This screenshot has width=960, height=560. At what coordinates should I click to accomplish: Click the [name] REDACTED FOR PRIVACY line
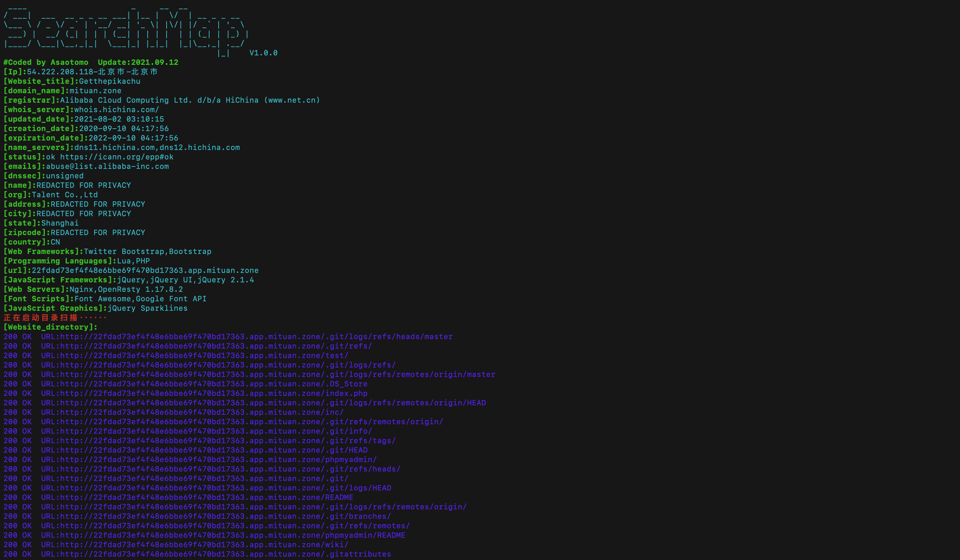(67, 185)
